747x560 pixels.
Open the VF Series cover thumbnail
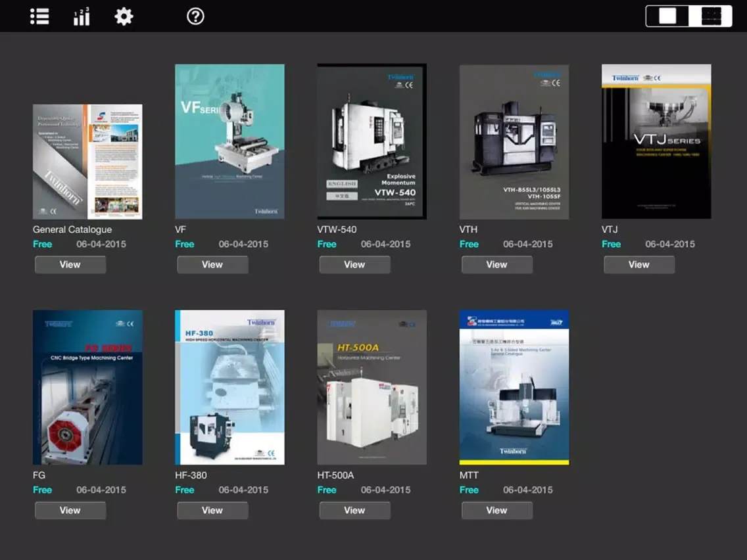click(229, 141)
